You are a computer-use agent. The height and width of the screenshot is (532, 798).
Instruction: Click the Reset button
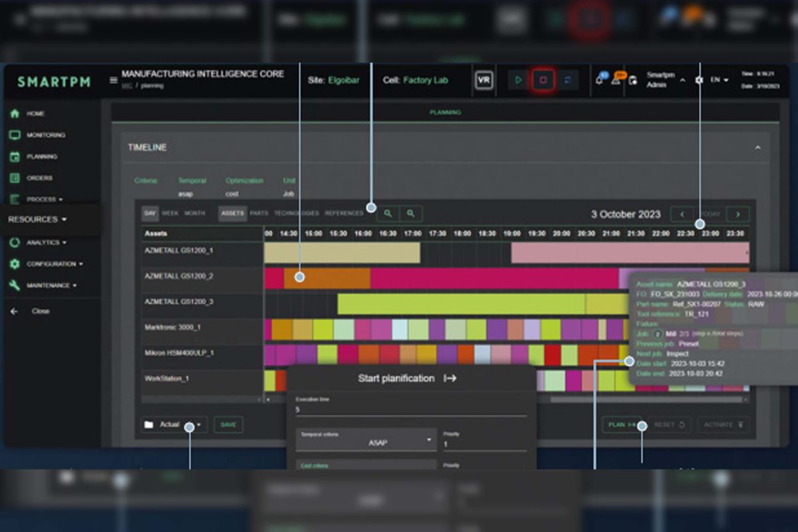tap(668, 424)
